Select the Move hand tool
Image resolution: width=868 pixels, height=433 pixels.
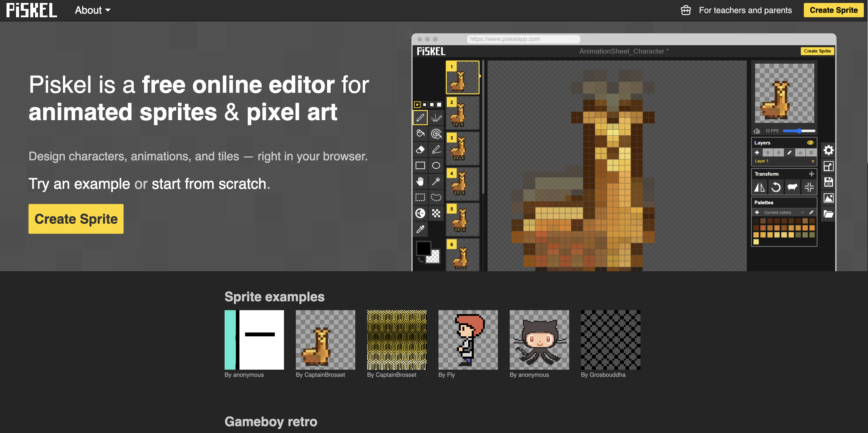pos(420,181)
